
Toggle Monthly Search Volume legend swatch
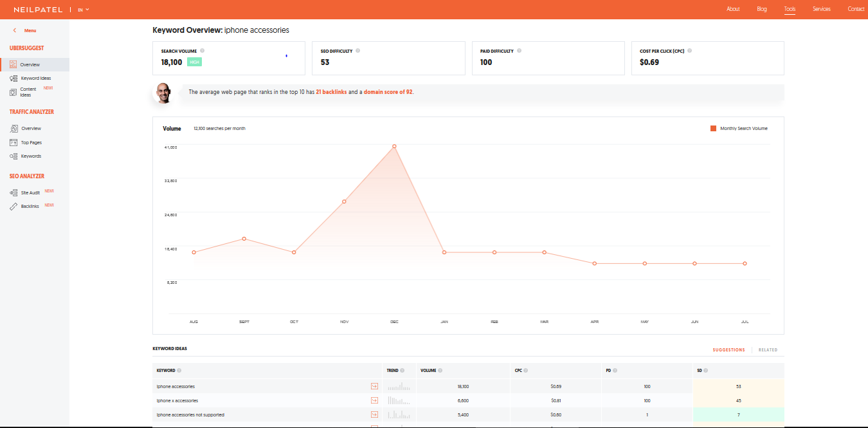pyautogui.click(x=713, y=129)
